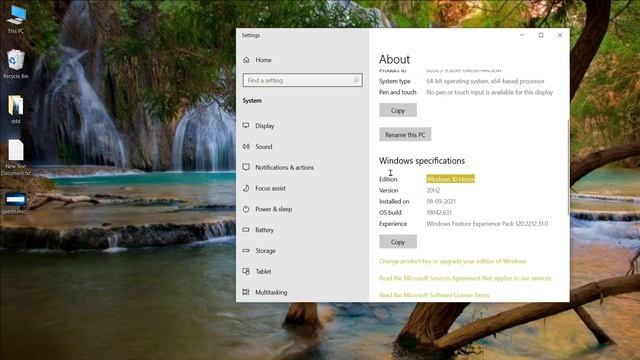Click the Focus assist moon icon
The width and height of the screenshot is (640, 360).
[246, 188]
